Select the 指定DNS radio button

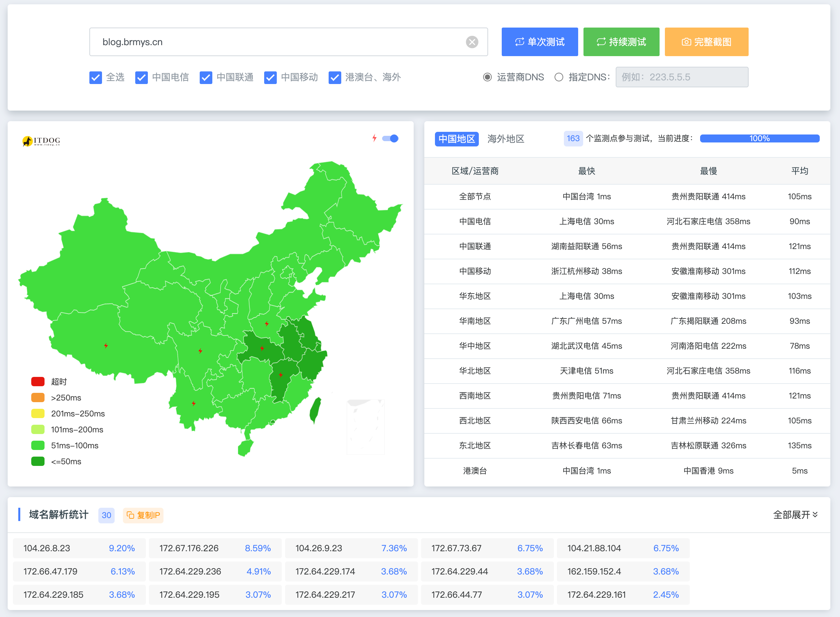tap(559, 77)
